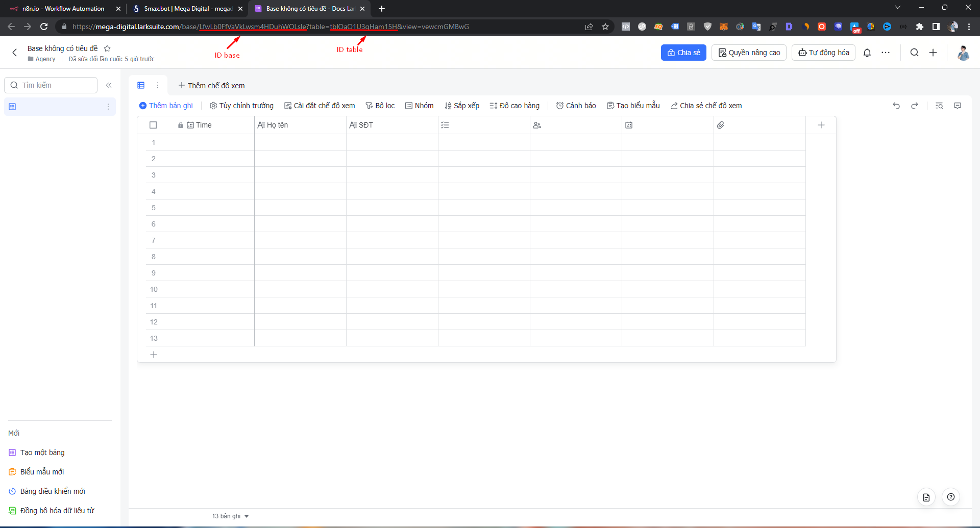The width and height of the screenshot is (980, 528).
Task: Toggle the select-all rows checkbox
Action: coord(153,125)
